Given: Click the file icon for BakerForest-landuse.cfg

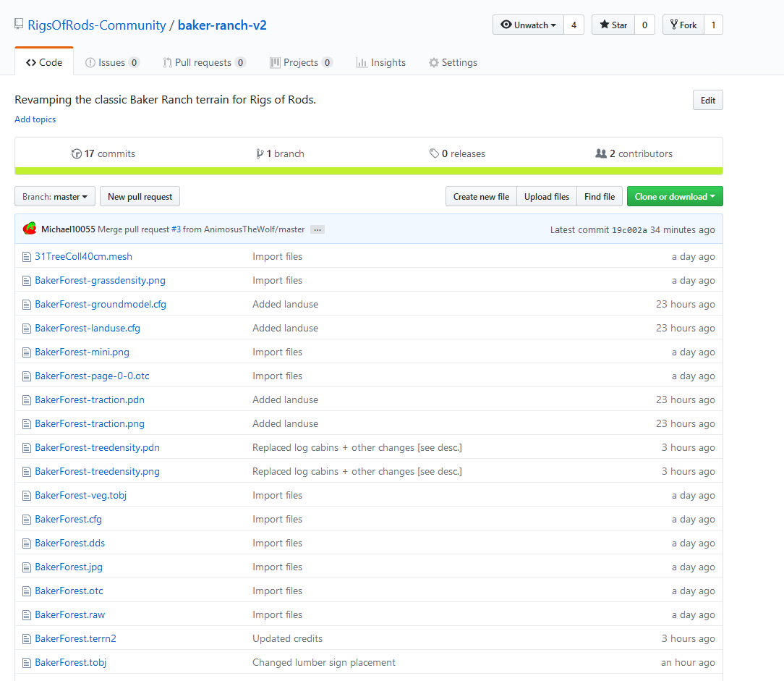Looking at the screenshot, I should tap(27, 329).
